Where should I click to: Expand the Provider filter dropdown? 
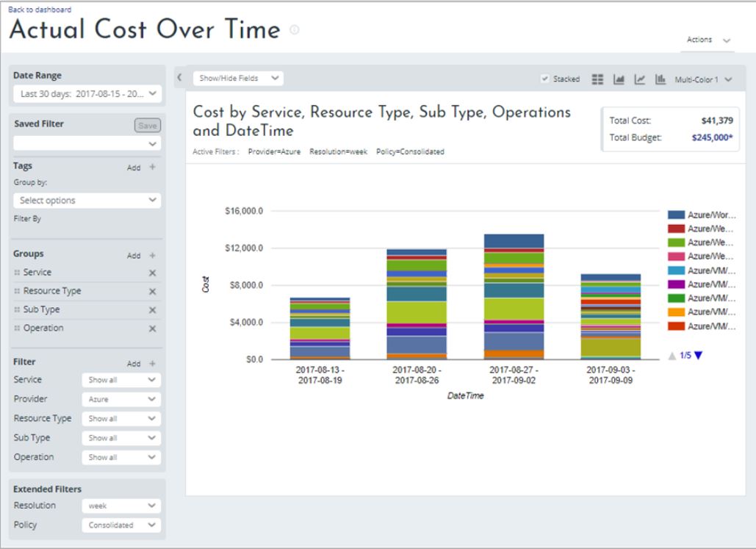point(120,399)
